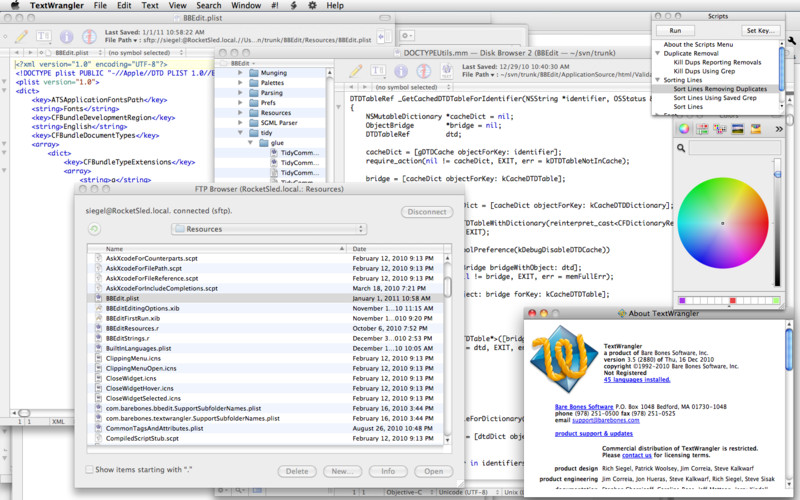The width and height of the screenshot is (800, 500).
Task: Collapse the tidy folder
Action: [x=240, y=133]
